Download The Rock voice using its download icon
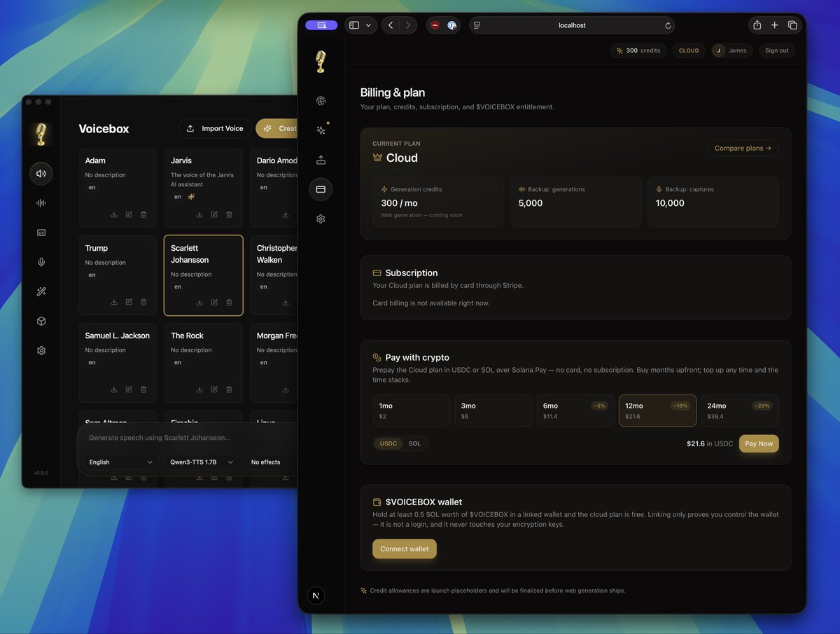The image size is (840, 634). coord(199,390)
